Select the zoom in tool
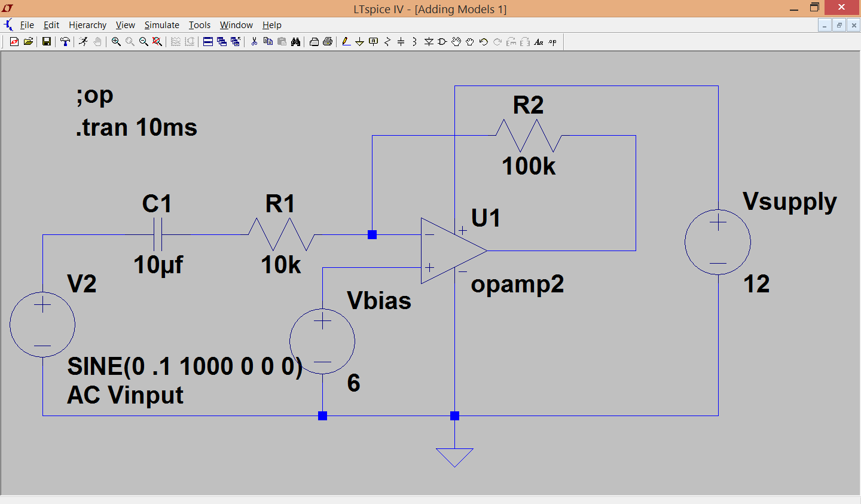Screen dimensions: 861x504 116,41
